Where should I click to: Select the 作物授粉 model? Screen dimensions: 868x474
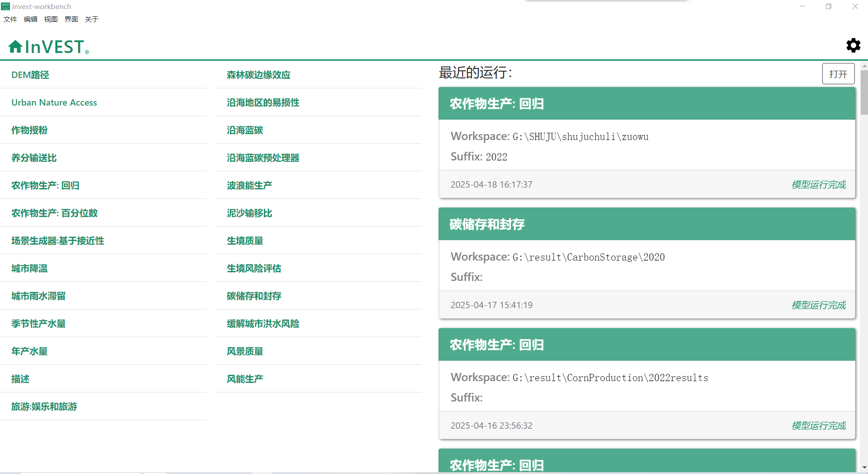103,130
